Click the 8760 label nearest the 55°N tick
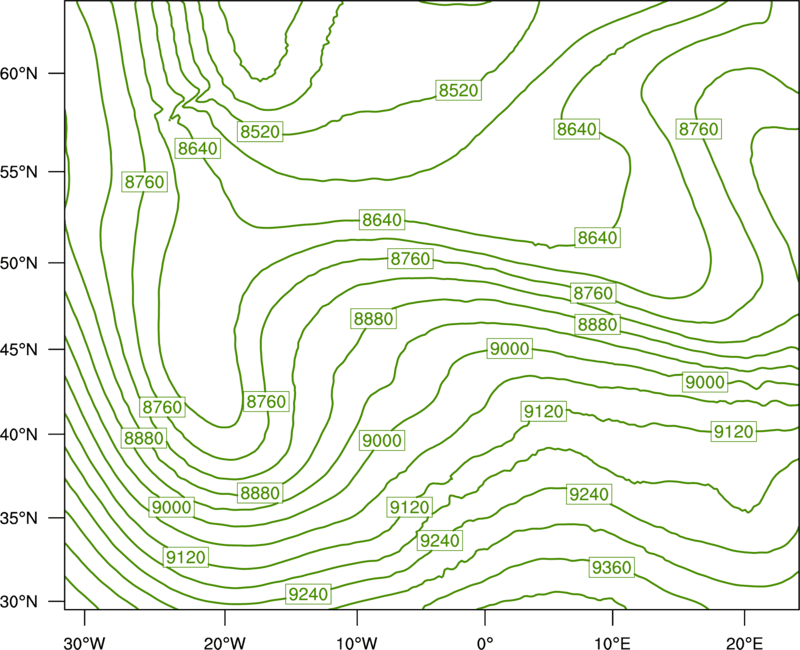The image size is (800, 650). (x=144, y=182)
